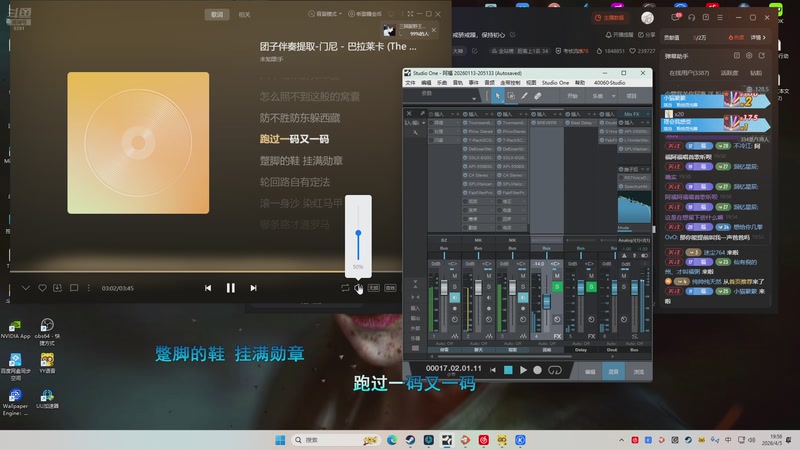Open the three-dot more options in the music player
The width and height of the screenshot is (800, 450).
[x=88, y=288]
